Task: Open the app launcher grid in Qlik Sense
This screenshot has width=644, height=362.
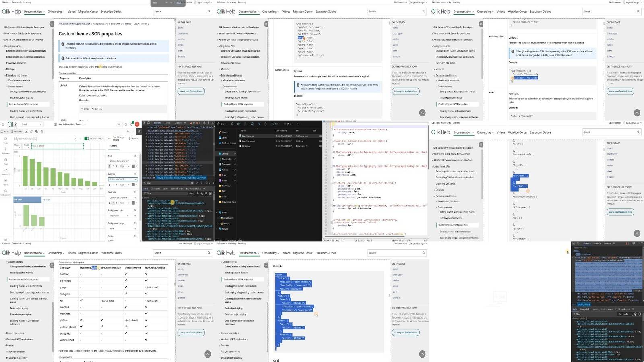Action: pyautogui.click(x=3, y=124)
